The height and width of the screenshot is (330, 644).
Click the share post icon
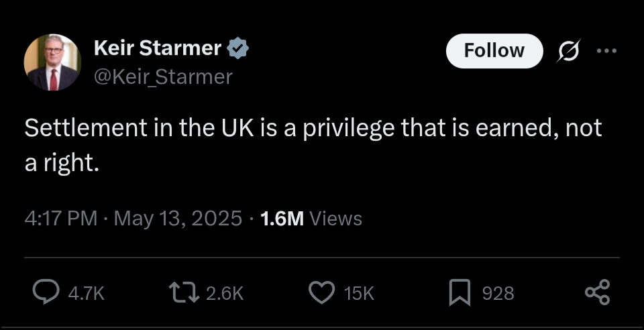597,292
